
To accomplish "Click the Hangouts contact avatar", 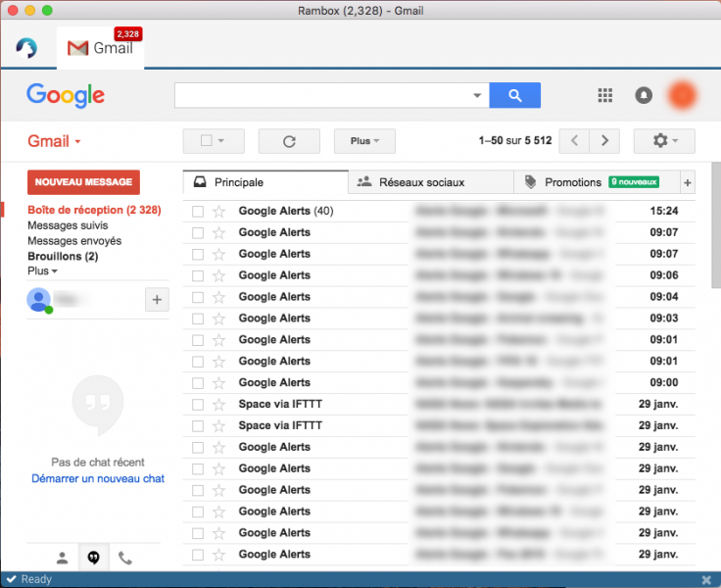I will point(39,300).
